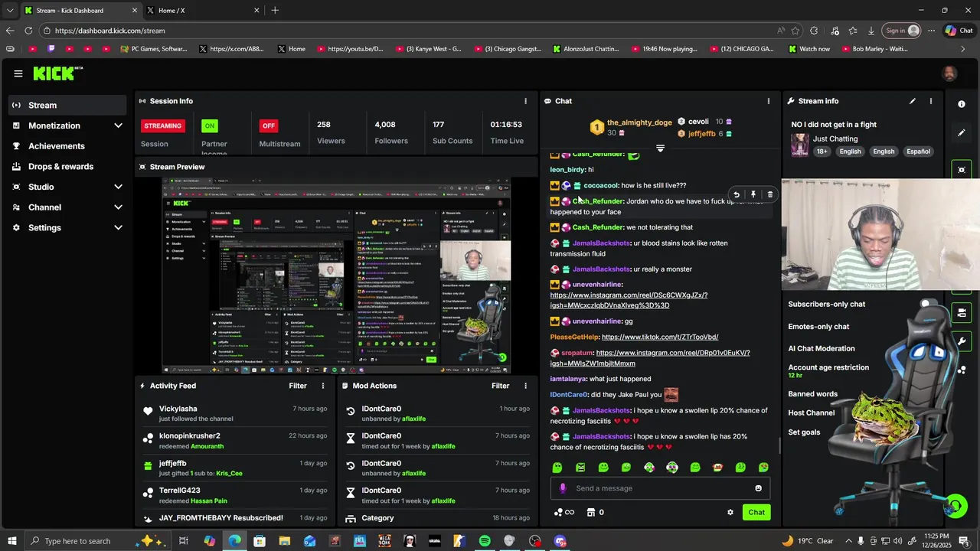The height and width of the screenshot is (551, 980).
Task: Open Spotify from the taskbar
Action: [485, 541]
